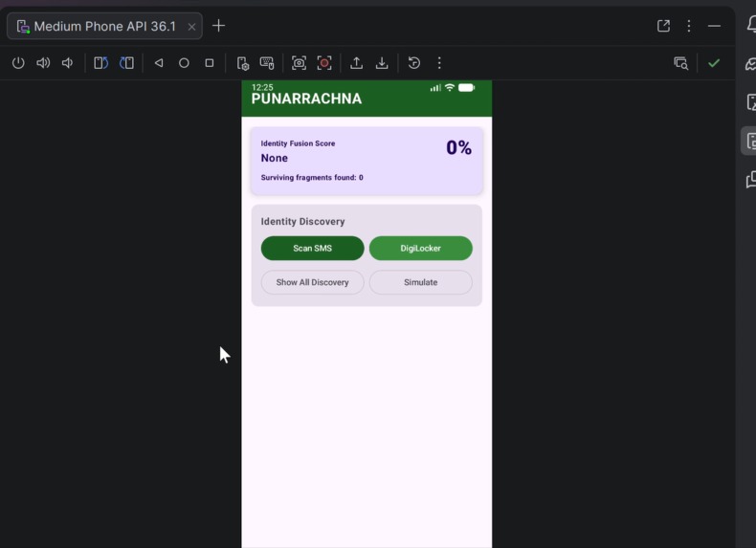
Task: Tap the DigiLocker button
Action: [420, 249]
